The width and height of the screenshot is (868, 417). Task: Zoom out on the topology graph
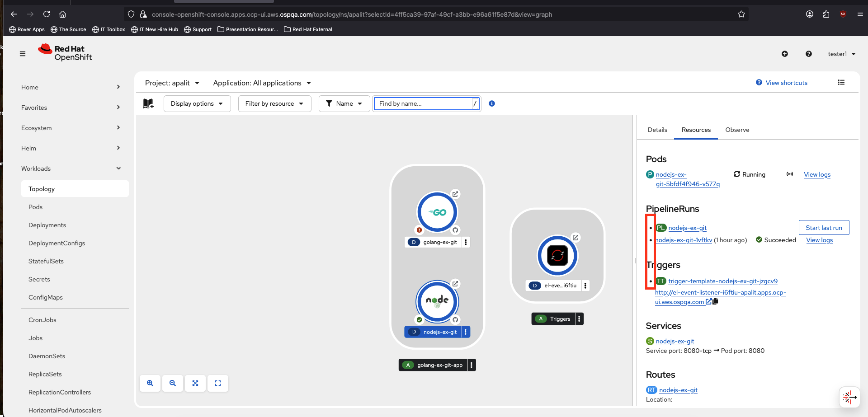173,383
